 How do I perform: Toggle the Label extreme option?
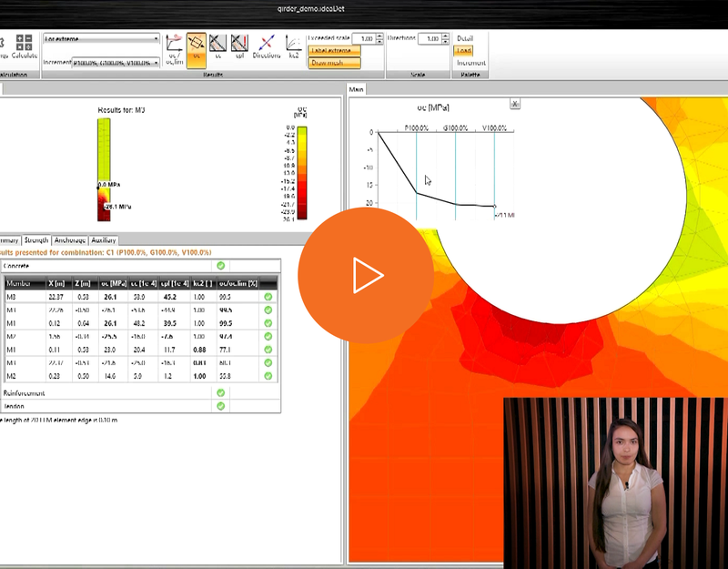coord(334,51)
